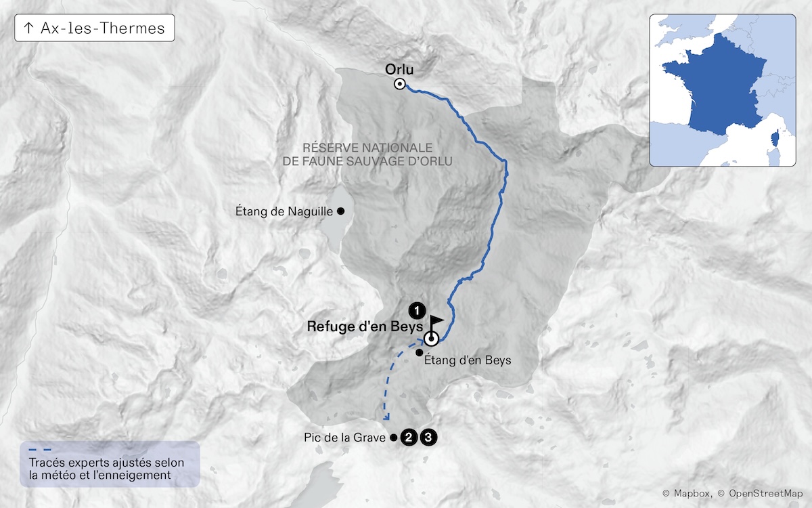812x508 pixels.
Task: Select the numbered marker 3
Action: [x=428, y=438]
